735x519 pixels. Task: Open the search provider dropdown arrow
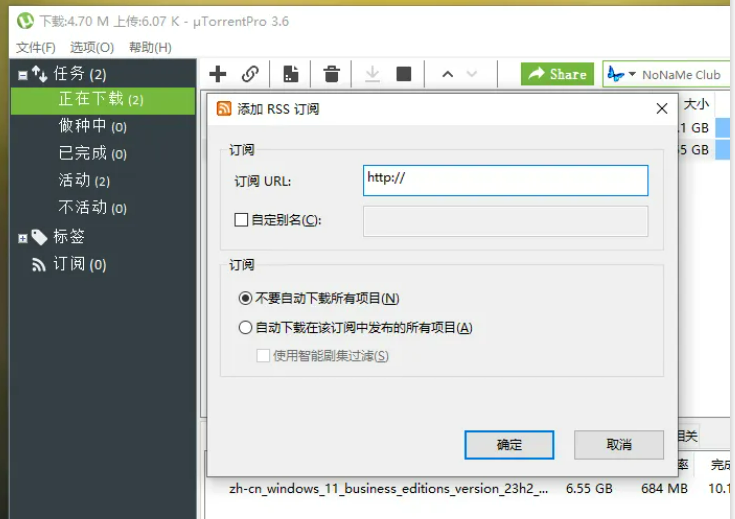point(632,74)
